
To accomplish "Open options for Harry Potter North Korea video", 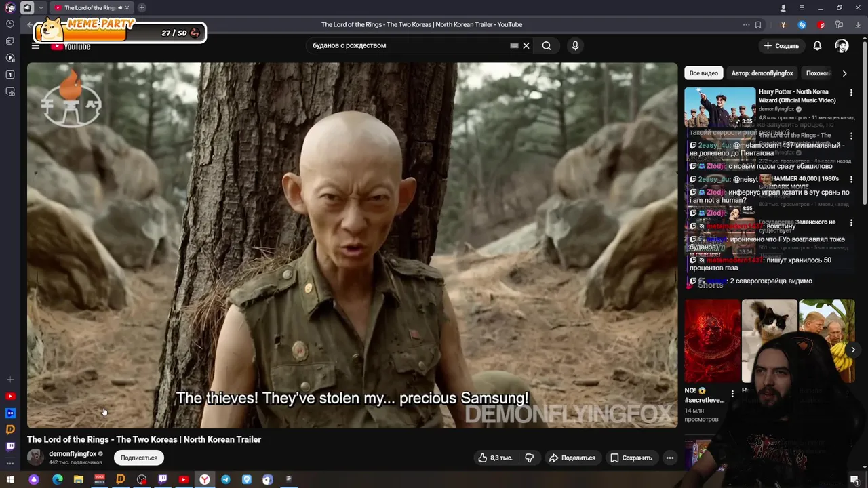I will pyautogui.click(x=851, y=93).
